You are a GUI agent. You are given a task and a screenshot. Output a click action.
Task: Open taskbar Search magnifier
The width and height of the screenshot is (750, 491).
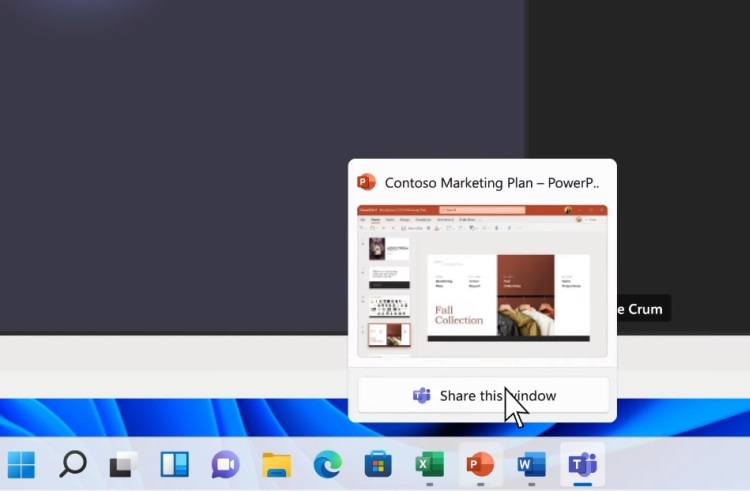(x=73, y=465)
